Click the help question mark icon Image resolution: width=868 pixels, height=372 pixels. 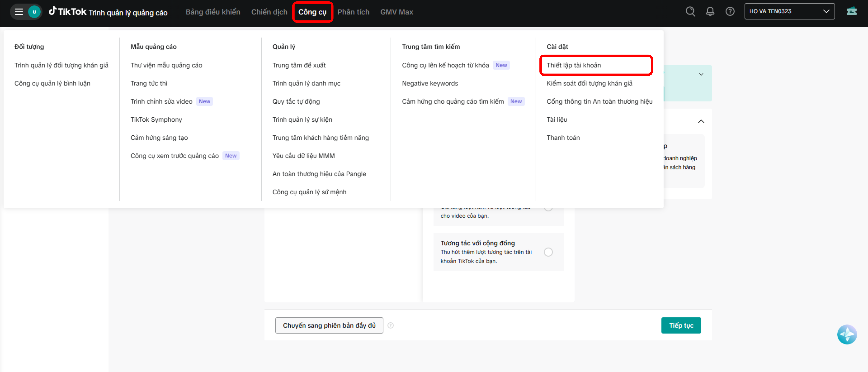pos(730,11)
